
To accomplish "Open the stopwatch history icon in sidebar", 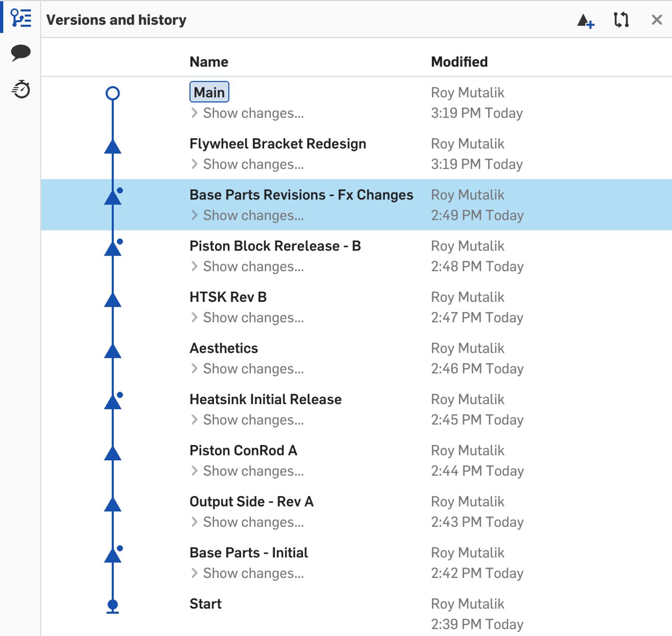I will click(21, 89).
